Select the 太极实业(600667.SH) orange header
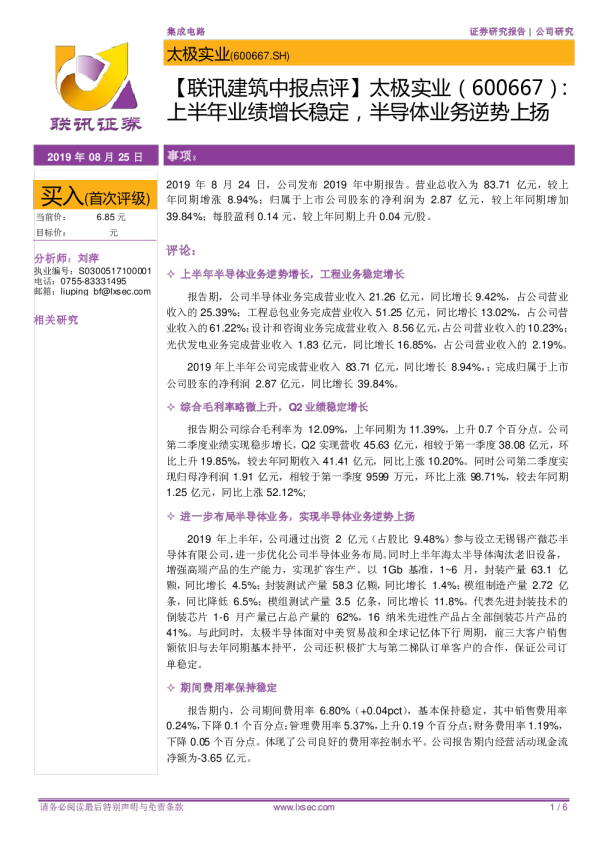Image resolution: width=596 pixels, height=842 pixels. (369, 54)
